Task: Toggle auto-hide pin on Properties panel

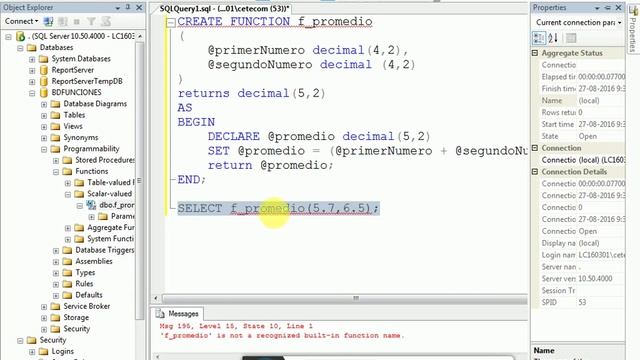Action: pyautogui.click(x=607, y=8)
